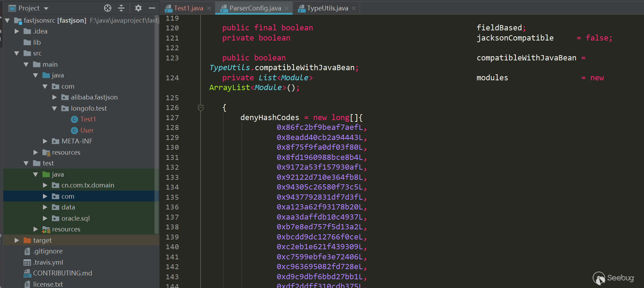
Task: Click the collapse all icon in Project panel
Action: click(121, 8)
